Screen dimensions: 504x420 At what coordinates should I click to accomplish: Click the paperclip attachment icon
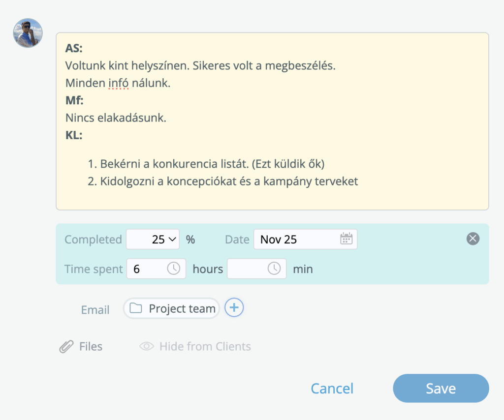[x=66, y=347]
